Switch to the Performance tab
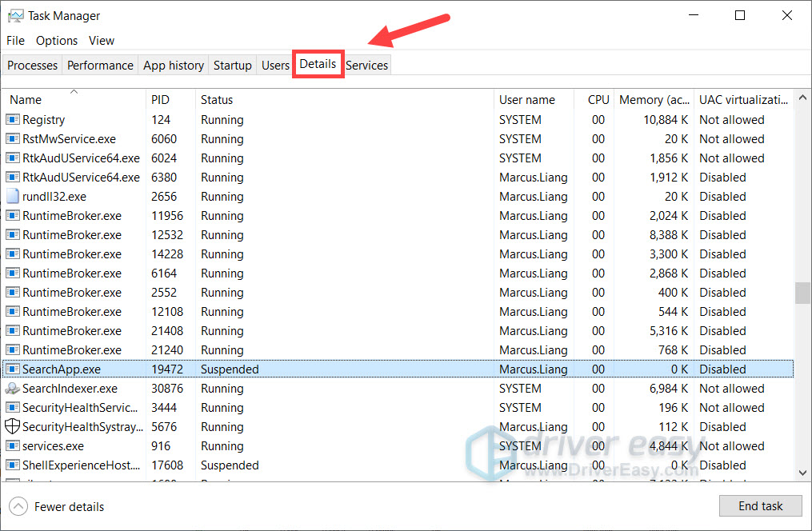812x531 pixels. (x=100, y=66)
